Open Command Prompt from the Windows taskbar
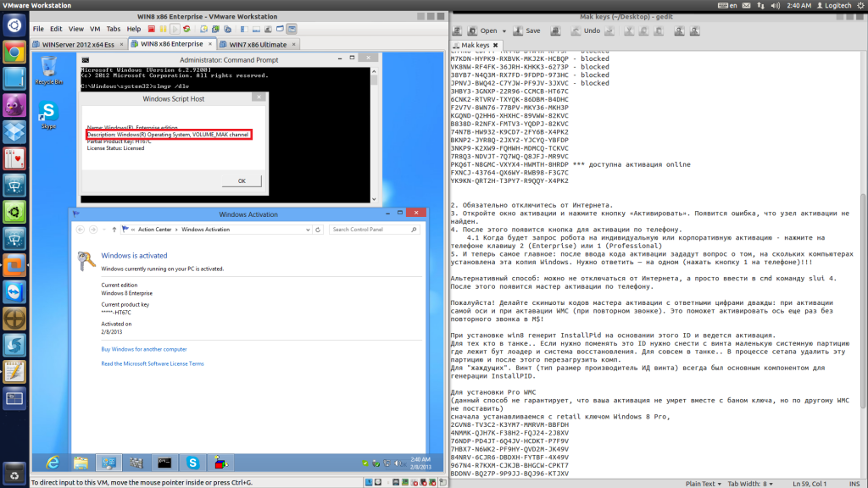 point(164,463)
